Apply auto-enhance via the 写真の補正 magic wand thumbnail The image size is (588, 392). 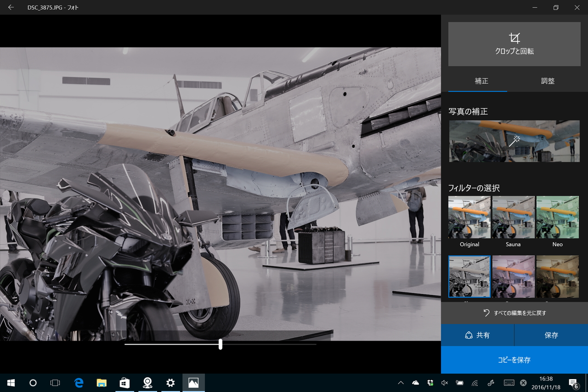[x=514, y=141]
